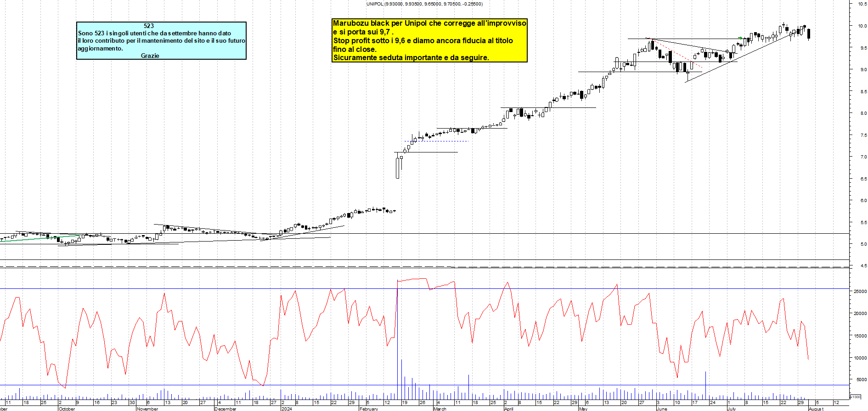Click the 9.0 price axis label

(863, 70)
